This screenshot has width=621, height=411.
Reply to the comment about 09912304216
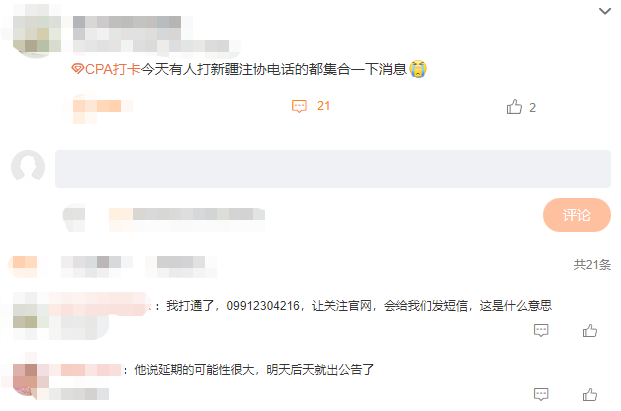coord(541,330)
